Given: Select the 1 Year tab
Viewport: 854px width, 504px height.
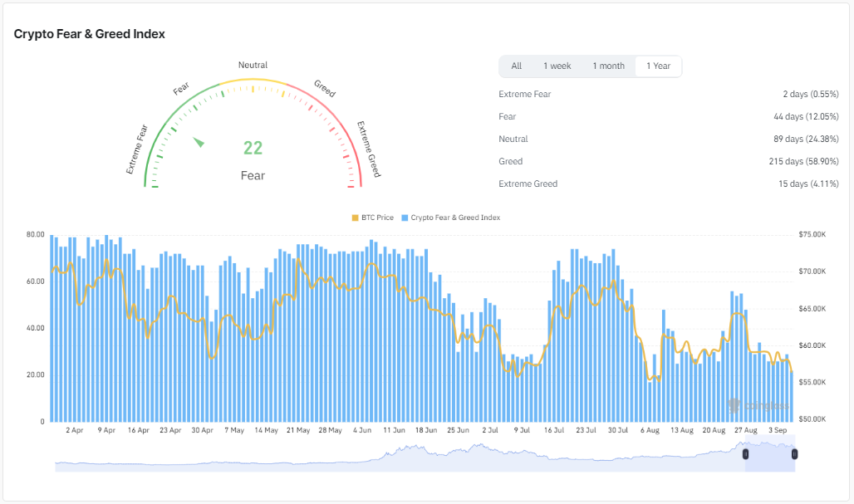Looking at the screenshot, I should pyautogui.click(x=658, y=66).
